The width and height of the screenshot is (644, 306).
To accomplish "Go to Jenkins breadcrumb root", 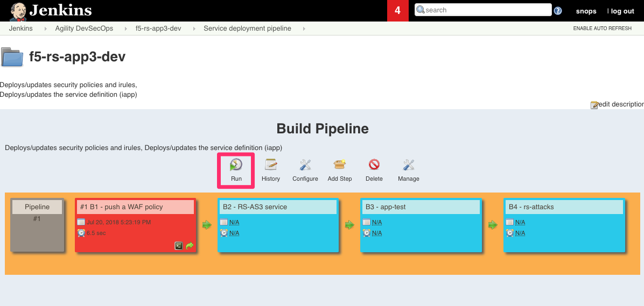I will 20,29.
